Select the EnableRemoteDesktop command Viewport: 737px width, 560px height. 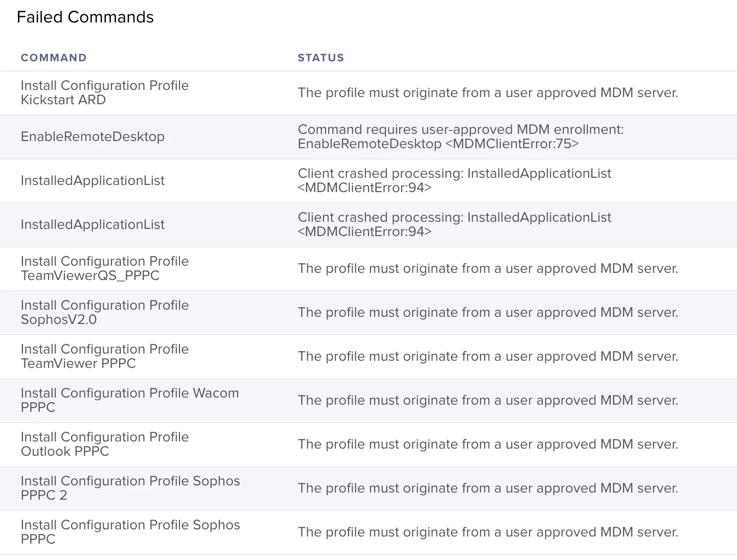pyautogui.click(x=93, y=137)
